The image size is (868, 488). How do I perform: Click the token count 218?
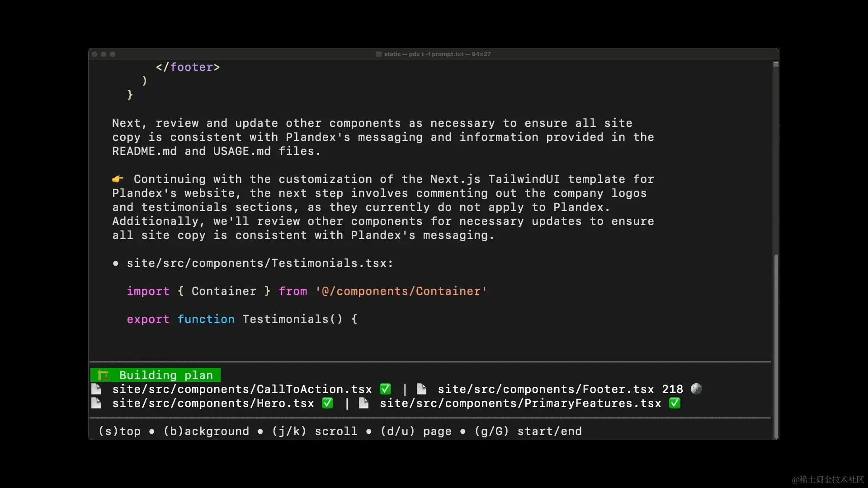click(673, 389)
